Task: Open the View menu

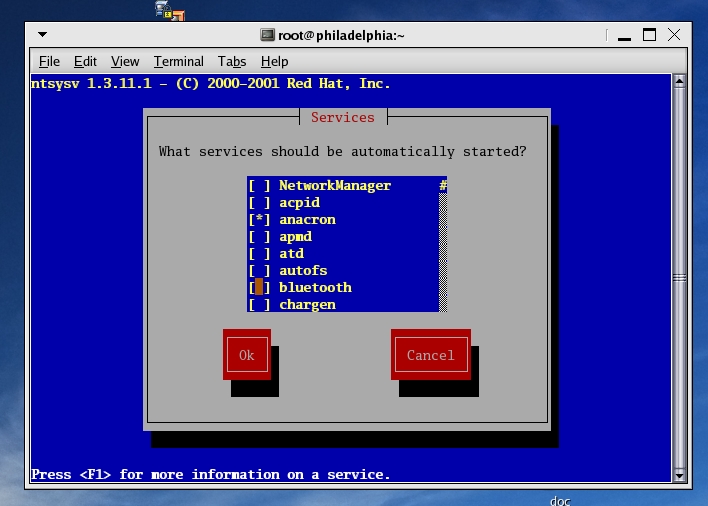Action: point(125,61)
